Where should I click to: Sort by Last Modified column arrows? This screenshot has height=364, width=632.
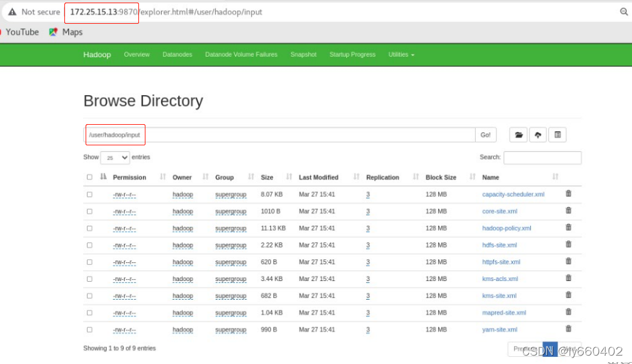[356, 177]
